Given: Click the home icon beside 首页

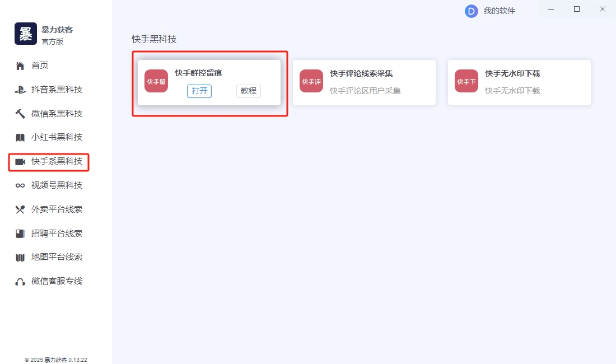Looking at the screenshot, I should tap(20, 66).
